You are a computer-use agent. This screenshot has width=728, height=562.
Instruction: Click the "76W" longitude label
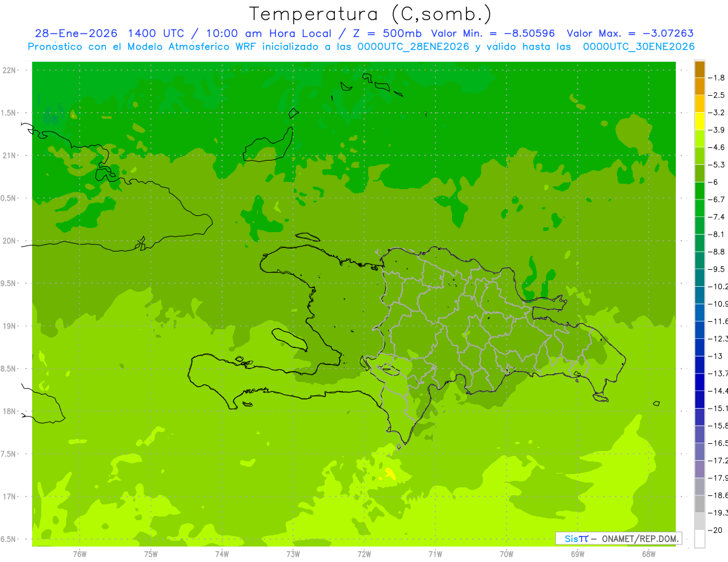[x=79, y=554]
